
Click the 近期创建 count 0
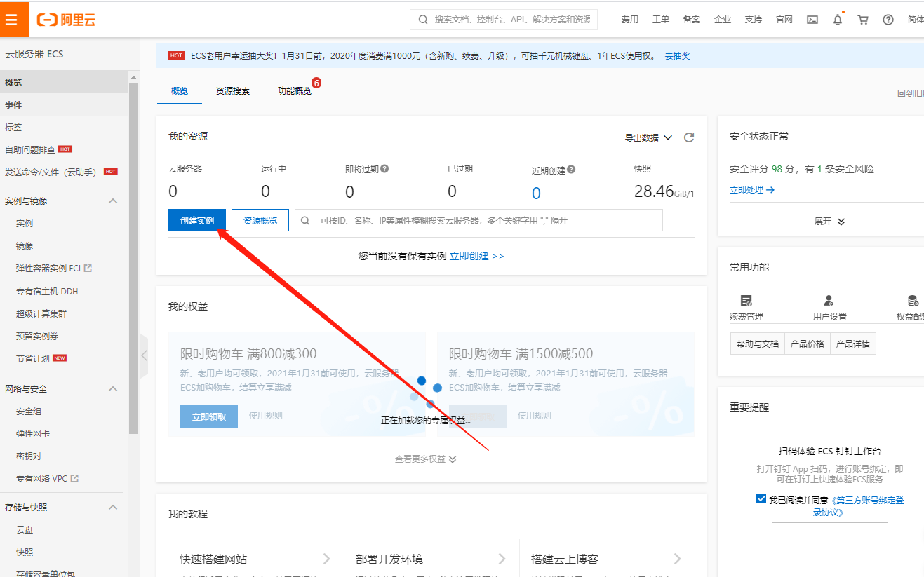click(536, 194)
